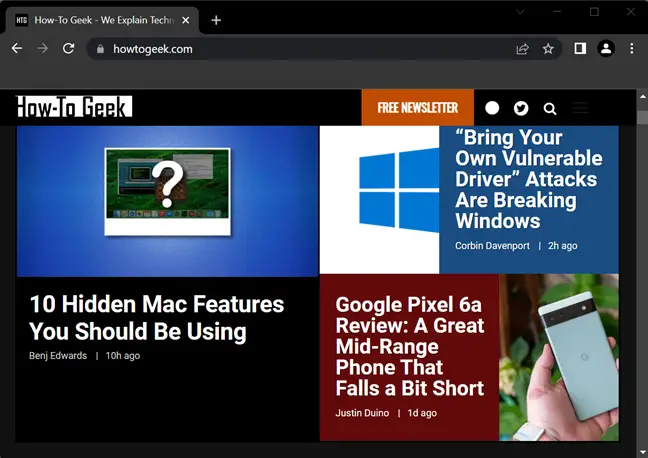The width and height of the screenshot is (648, 458).
Task: Open the tab search chevron in title bar
Action: click(x=520, y=12)
